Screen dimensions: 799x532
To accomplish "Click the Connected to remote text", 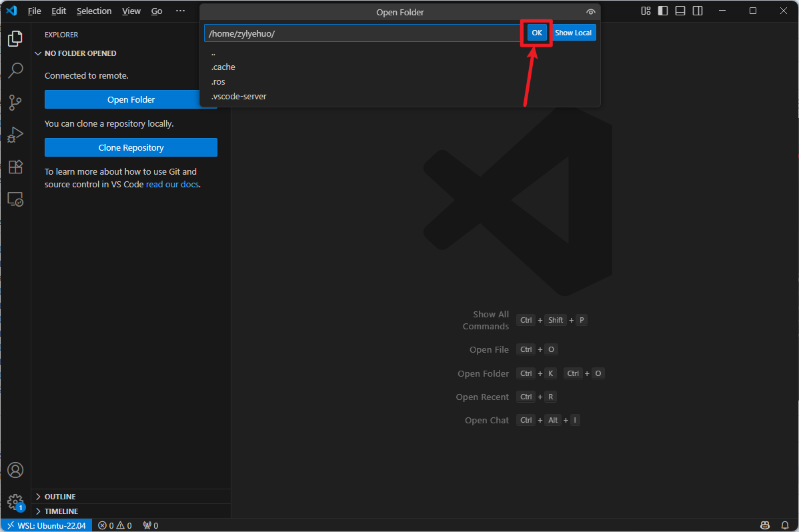I will 86,75.
